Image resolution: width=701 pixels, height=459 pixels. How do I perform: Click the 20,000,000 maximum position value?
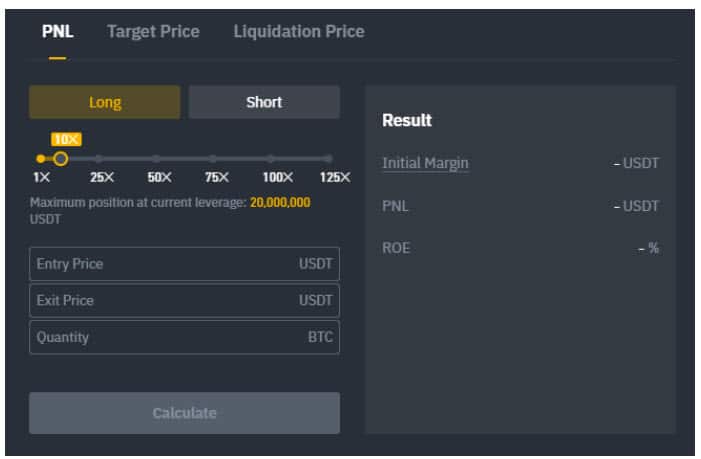(279, 202)
